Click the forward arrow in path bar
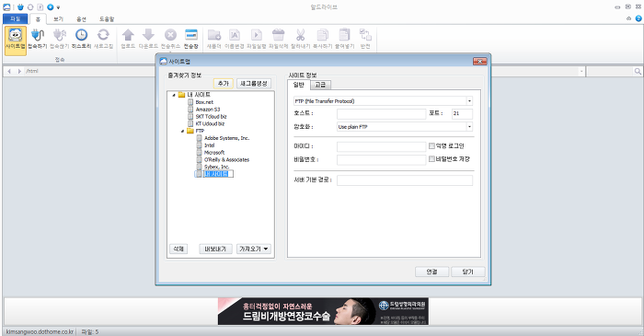Screen dimensions: 644x336 [19, 71]
